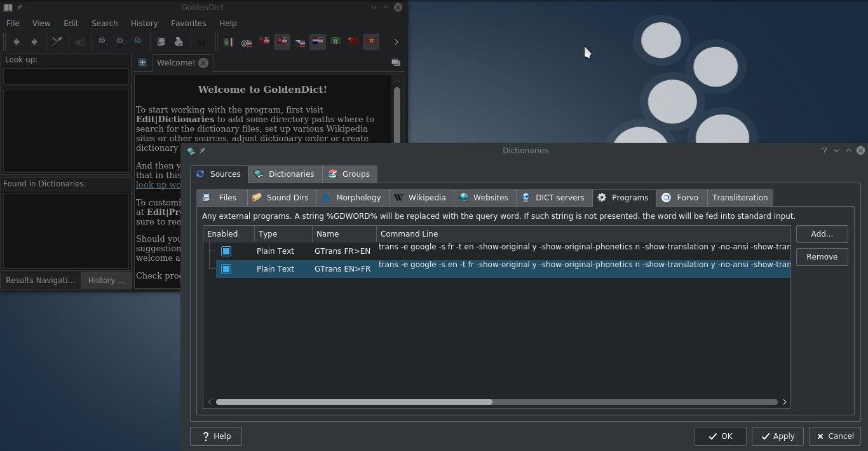The width and height of the screenshot is (868, 451).
Task: Uncheck the Enabled box for GTrans FR>EN
Action: (226, 251)
